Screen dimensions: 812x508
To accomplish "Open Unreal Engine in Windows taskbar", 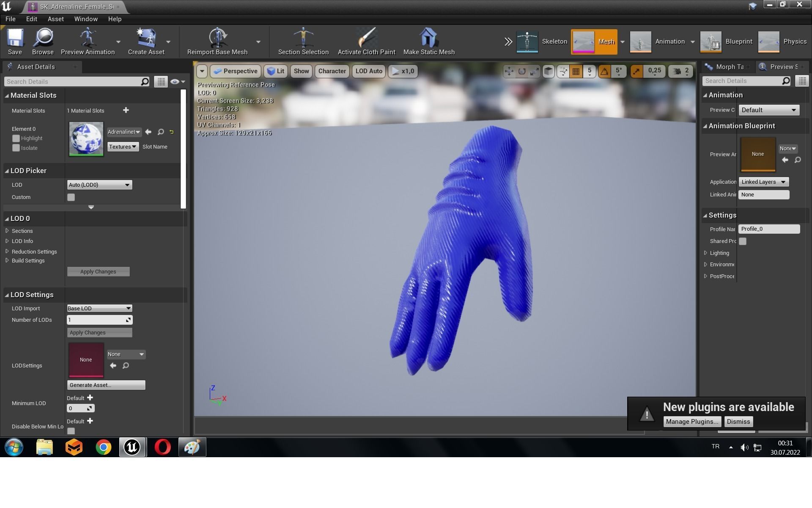I will coord(132,447).
